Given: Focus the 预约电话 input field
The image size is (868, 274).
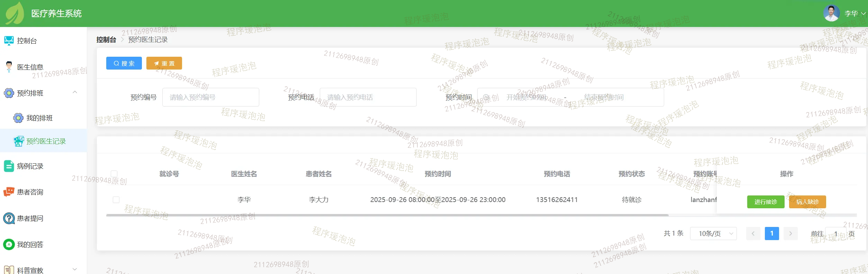Looking at the screenshot, I should (368, 97).
